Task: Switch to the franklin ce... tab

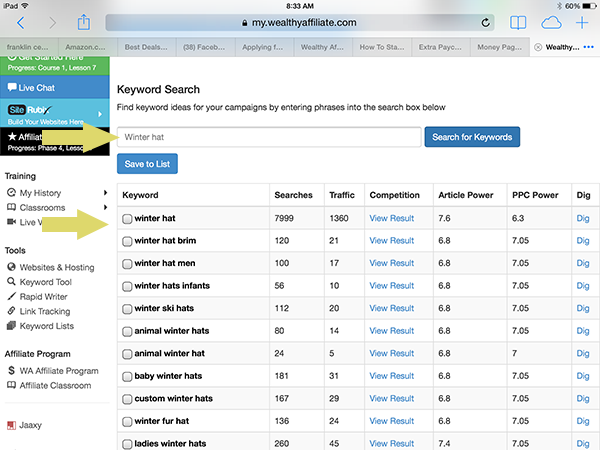Action: [29, 47]
